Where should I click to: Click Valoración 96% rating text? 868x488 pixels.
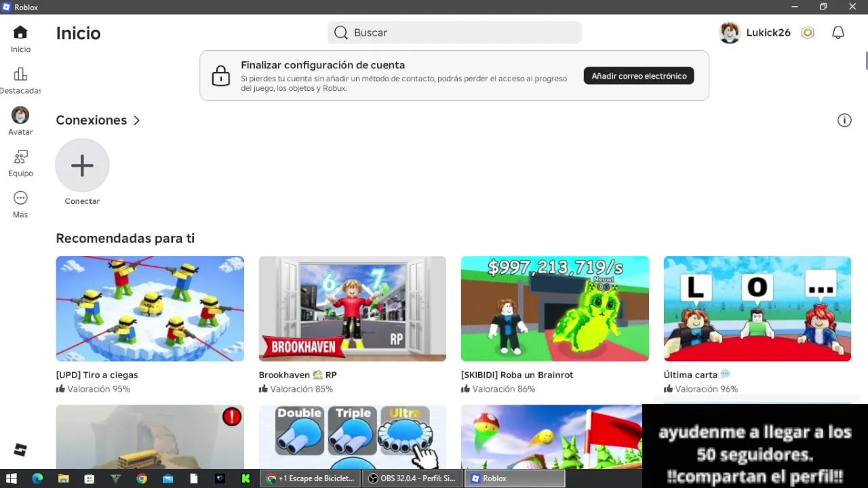706,389
